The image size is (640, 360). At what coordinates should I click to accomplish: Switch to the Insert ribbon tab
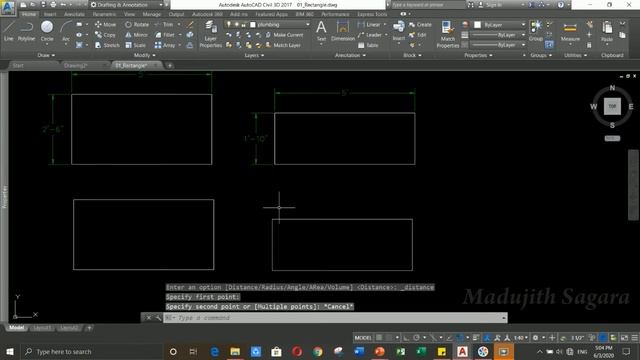50,14
